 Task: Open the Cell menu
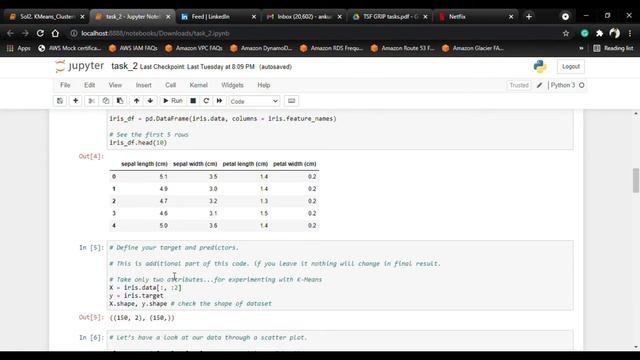171,85
